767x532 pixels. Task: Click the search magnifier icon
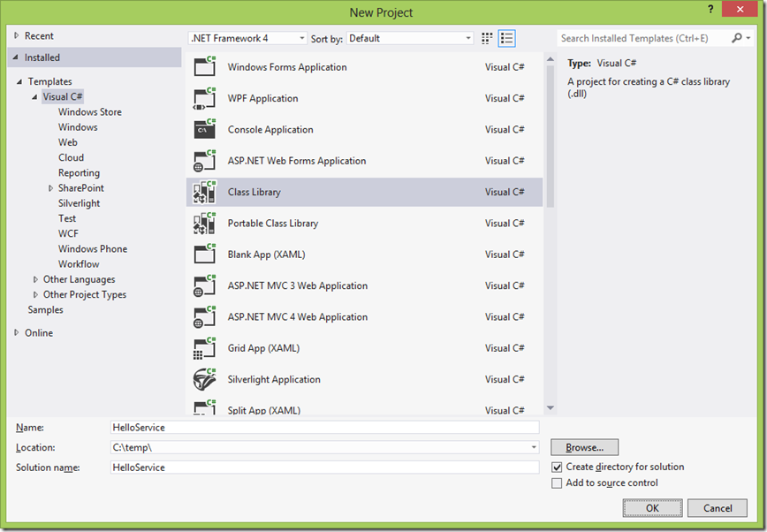[737, 38]
